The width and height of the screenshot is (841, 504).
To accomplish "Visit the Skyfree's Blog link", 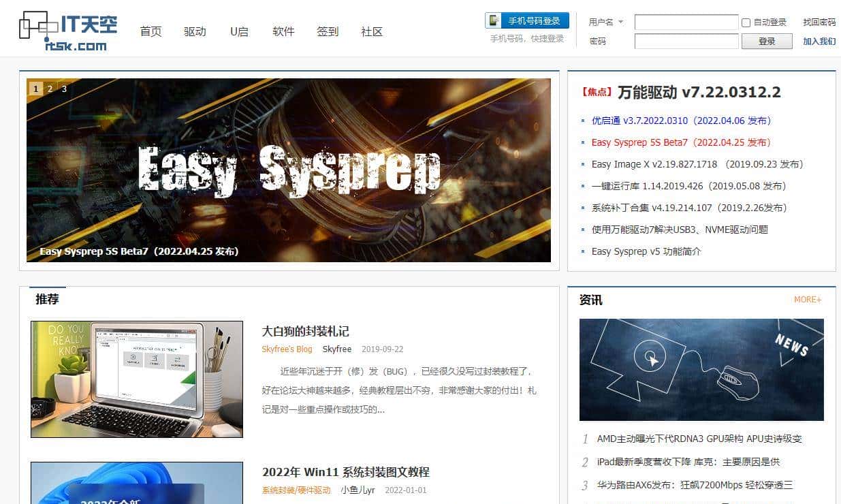I will [x=287, y=349].
